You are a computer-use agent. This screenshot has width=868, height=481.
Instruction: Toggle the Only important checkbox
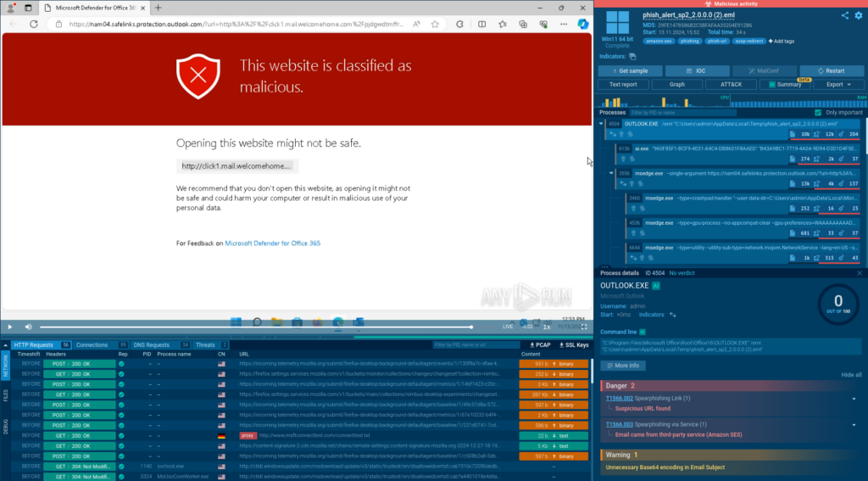coord(818,112)
